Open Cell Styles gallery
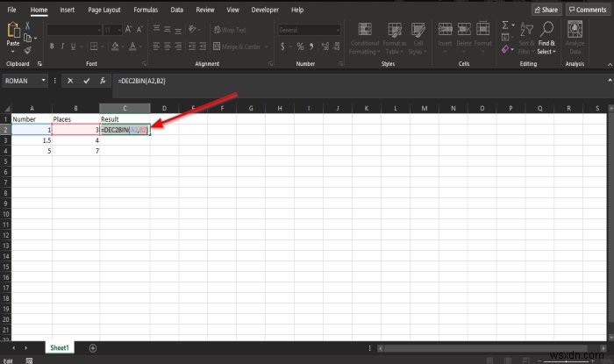 point(418,39)
